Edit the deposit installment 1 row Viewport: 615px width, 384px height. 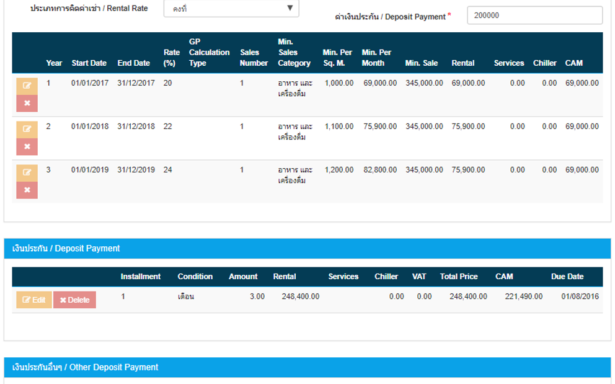[x=34, y=300]
